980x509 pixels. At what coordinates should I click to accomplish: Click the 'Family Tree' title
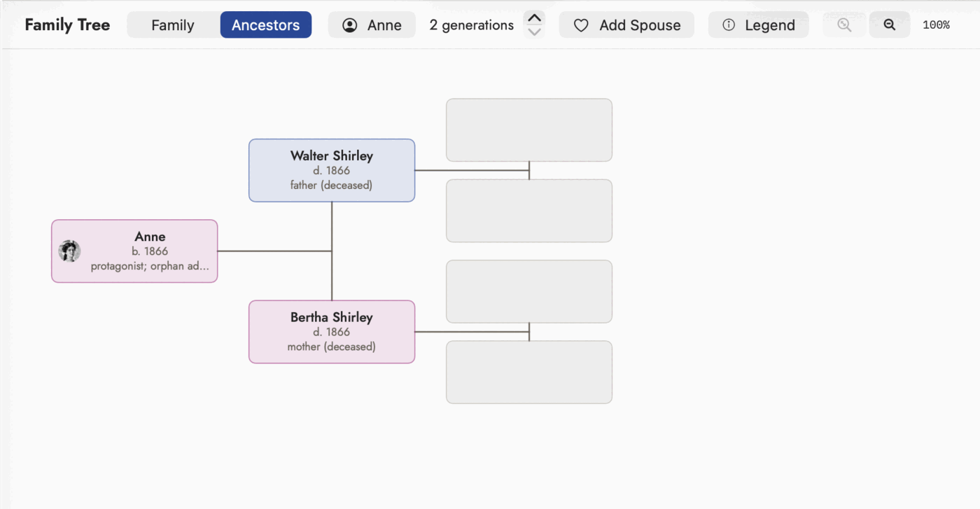click(67, 25)
